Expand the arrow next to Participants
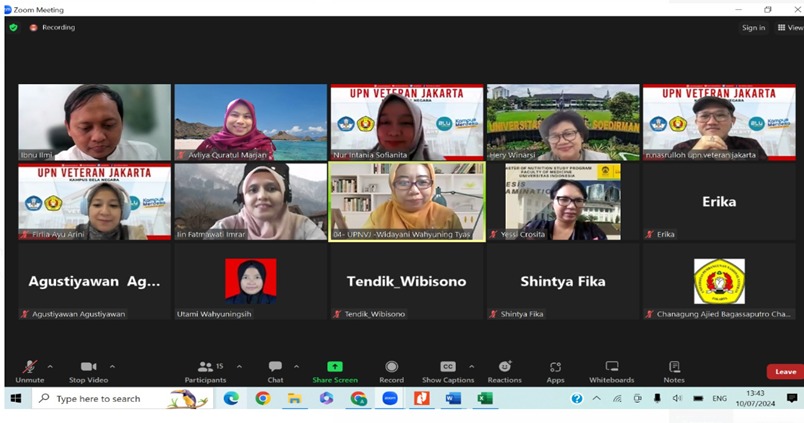 (x=239, y=366)
